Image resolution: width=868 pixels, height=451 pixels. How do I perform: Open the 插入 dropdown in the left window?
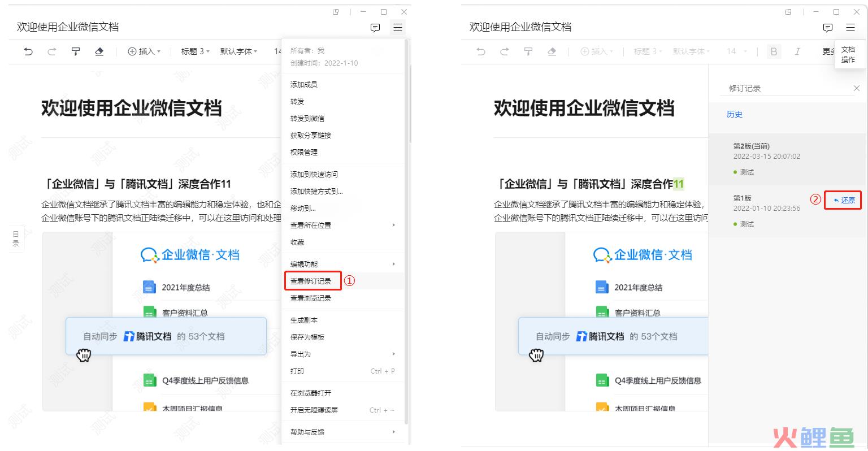[145, 51]
